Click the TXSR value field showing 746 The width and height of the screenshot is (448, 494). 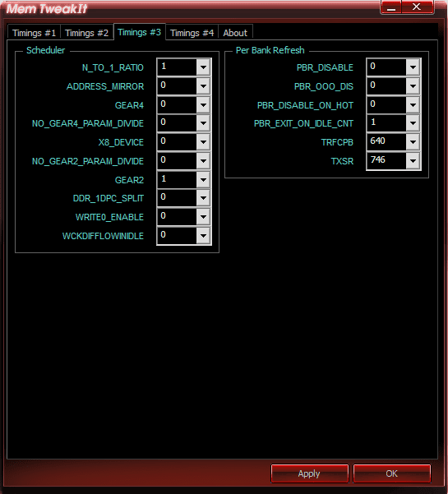coord(386,161)
